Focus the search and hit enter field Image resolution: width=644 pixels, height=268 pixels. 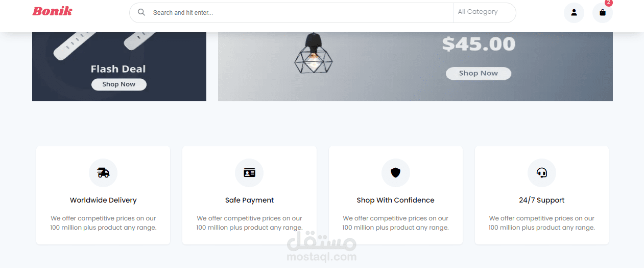click(301, 12)
